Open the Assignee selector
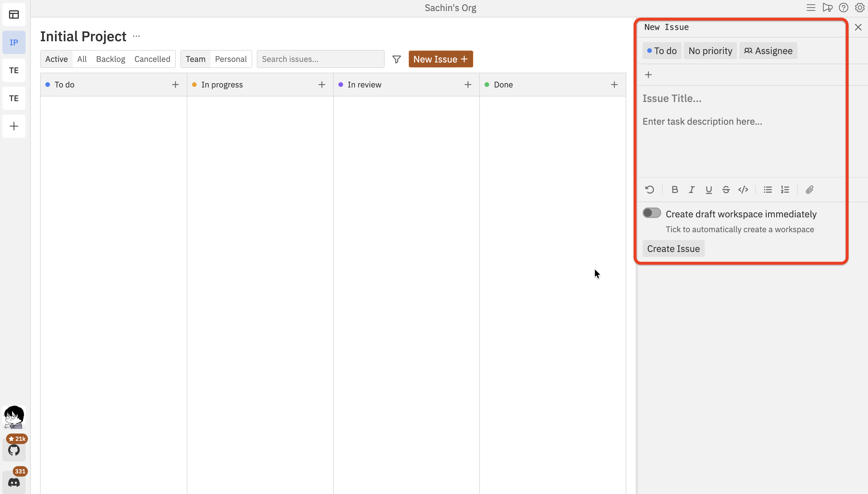The height and width of the screenshot is (494, 868). pos(768,51)
